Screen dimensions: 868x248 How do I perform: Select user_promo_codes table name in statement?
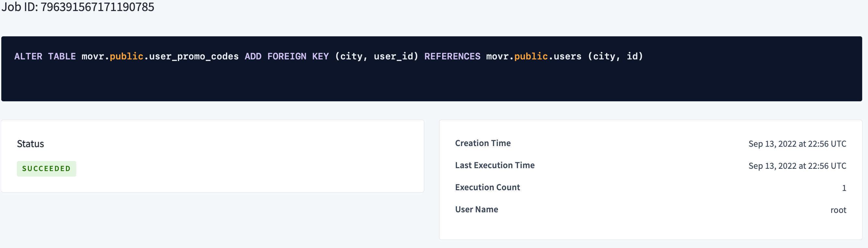pyautogui.click(x=194, y=56)
